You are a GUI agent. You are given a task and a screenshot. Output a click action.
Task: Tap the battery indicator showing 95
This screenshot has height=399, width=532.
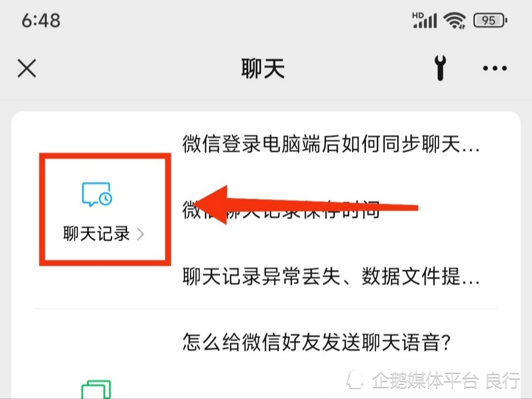(490, 20)
